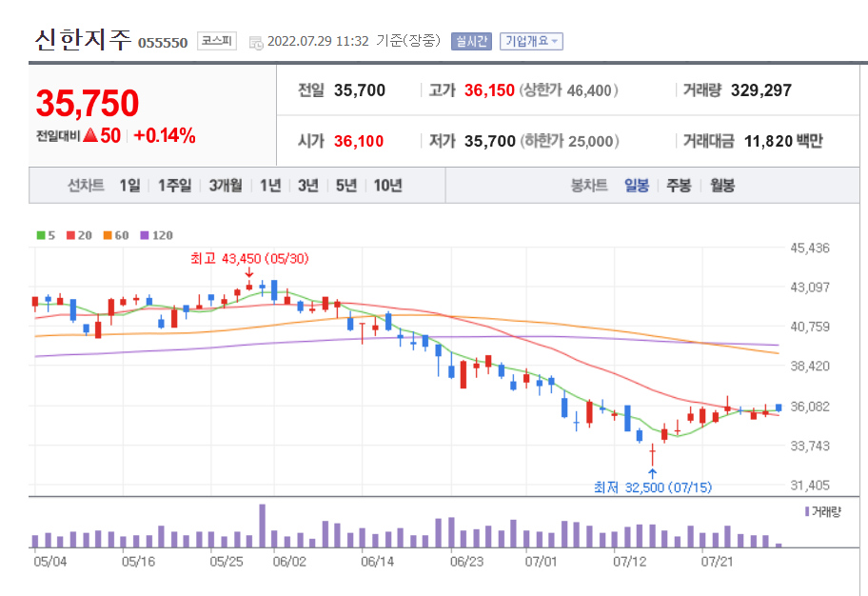The height and width of the screenshot is (596, 868).
Task: Click the 06/14 date on axis
Action: click(377, 562)
